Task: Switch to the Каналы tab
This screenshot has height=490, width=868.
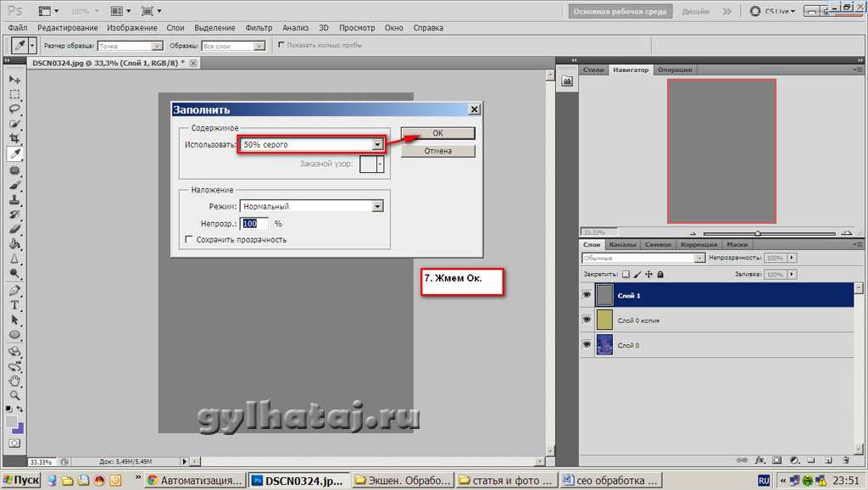Action: tap(622, 245)
